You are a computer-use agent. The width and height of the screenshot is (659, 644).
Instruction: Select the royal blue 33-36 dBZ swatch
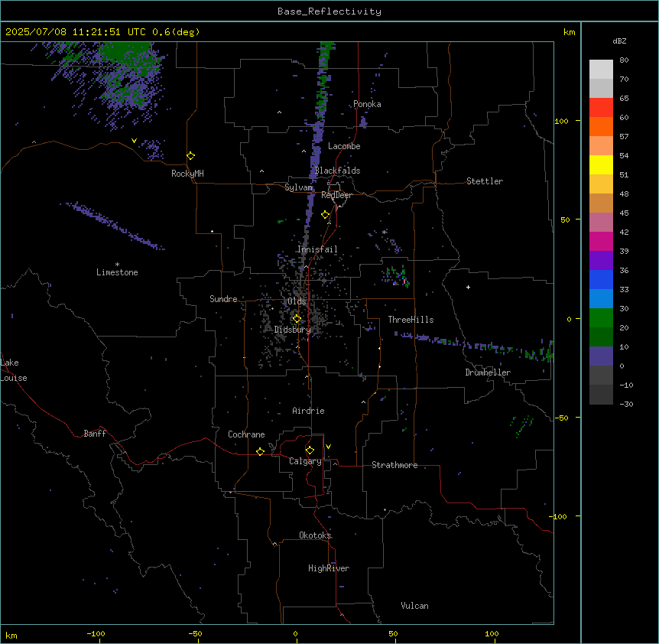coord(601,280)
